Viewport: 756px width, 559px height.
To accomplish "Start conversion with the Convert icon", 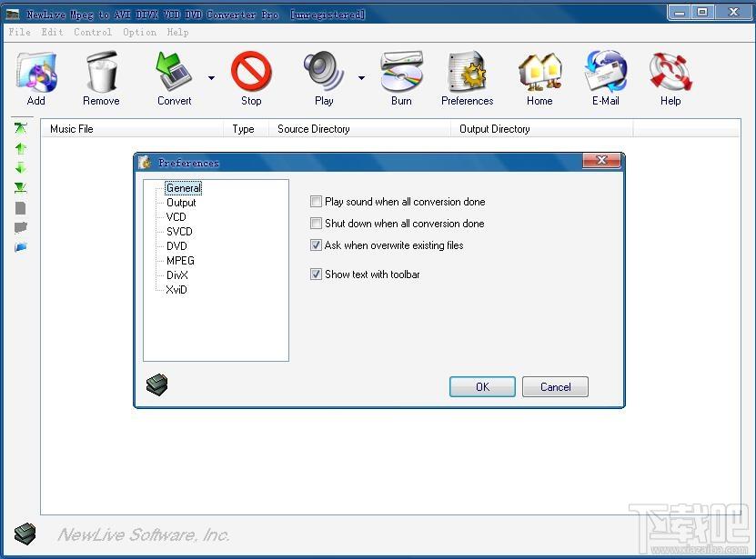I will 174,73.
